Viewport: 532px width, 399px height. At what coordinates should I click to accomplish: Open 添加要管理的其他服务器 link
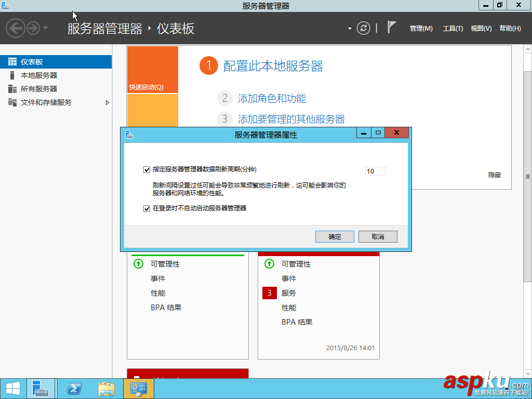(x=291, y=119)
